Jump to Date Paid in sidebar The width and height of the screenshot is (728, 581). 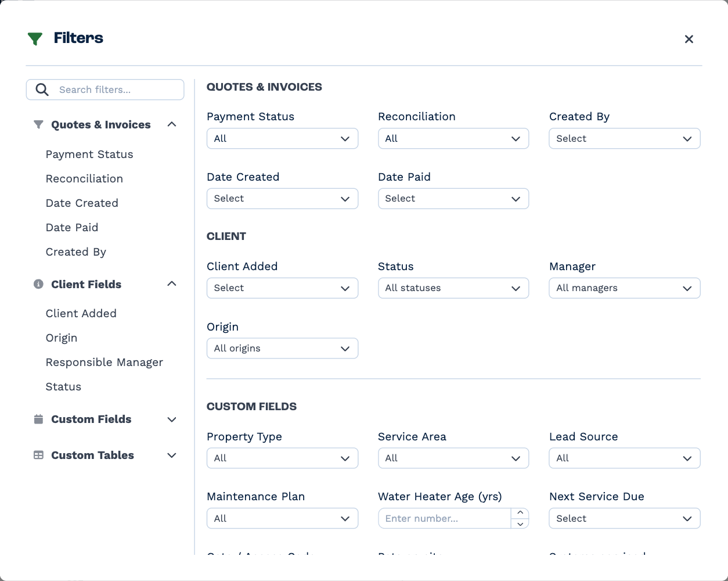click(72, 228)
